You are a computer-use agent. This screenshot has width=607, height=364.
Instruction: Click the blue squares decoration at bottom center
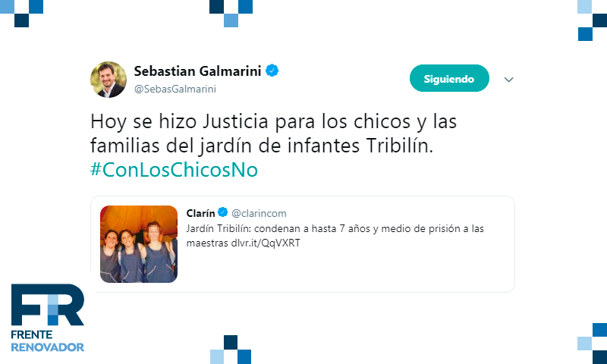click(231, 350)
